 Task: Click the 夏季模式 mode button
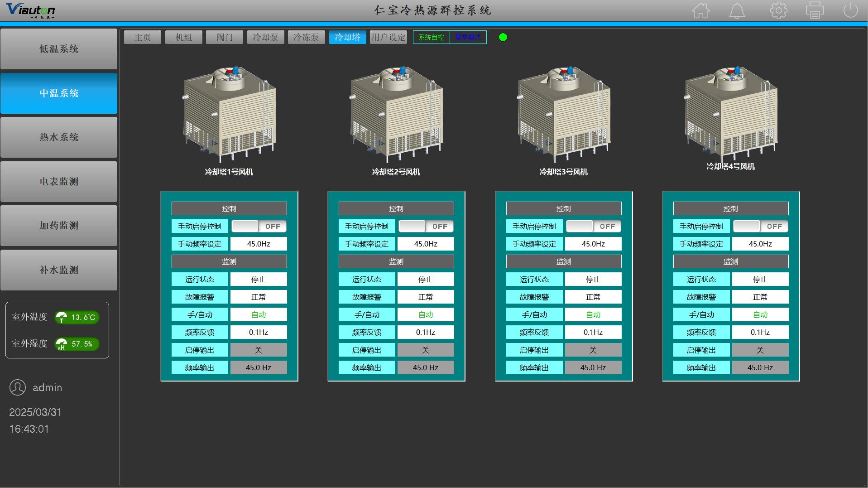click(468, 37)
